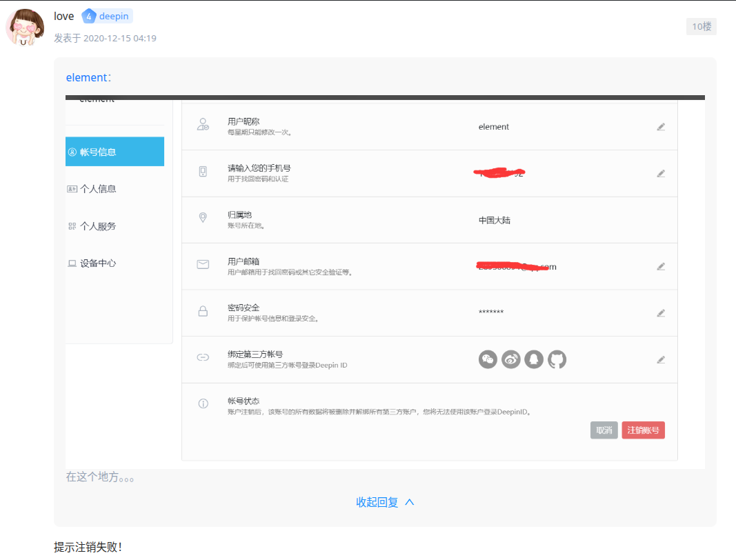The width and height of the screenshot is (736, 560).
Task: Click the 提示注销失败! reply text
Action: 88,547
